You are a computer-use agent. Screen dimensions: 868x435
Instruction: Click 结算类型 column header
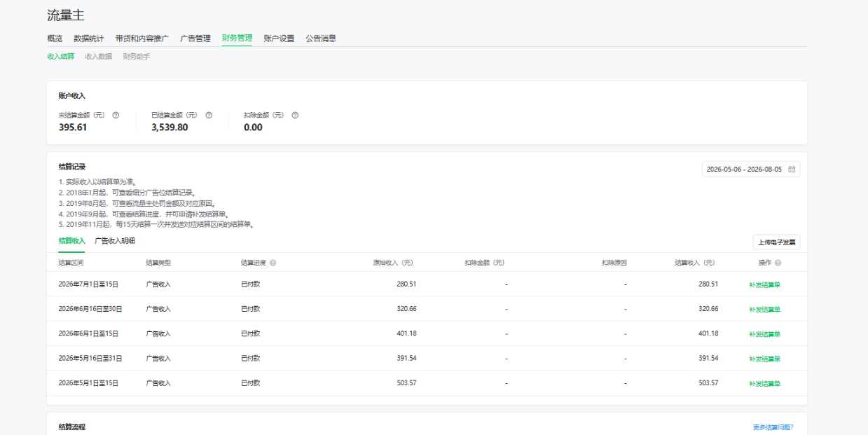pyautogui.click(x=158, y=263)
